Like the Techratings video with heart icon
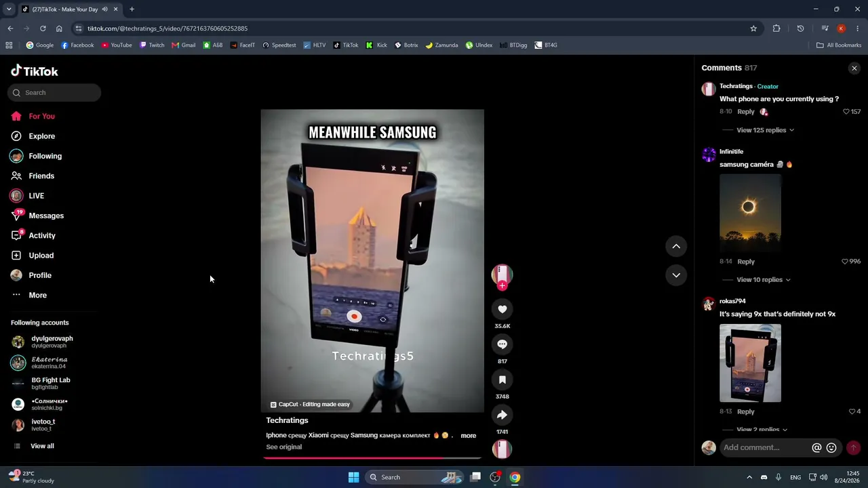Image resolution: width=868 pixels, height=488 pixels. point(502,309)
